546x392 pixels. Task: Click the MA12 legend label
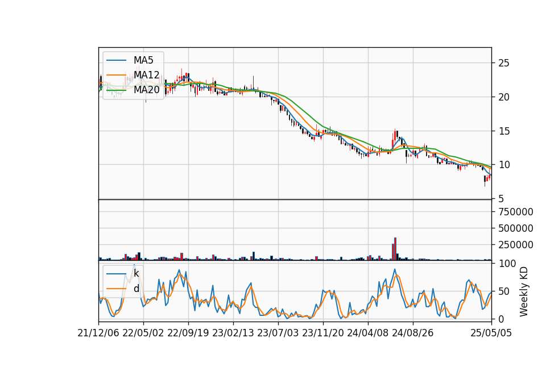146,75
